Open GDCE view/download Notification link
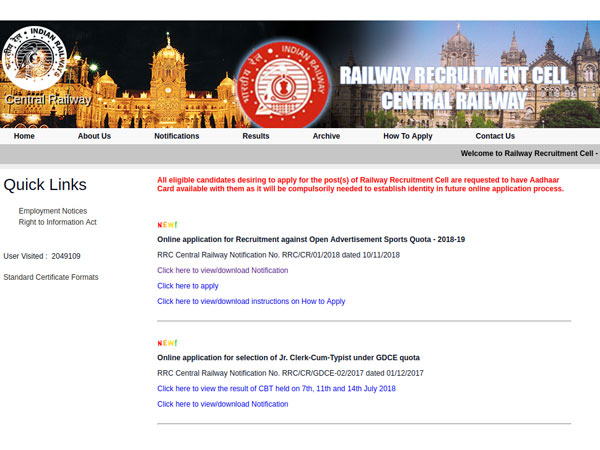Viewport: 600px width, 450px height. tap(223, 404)
